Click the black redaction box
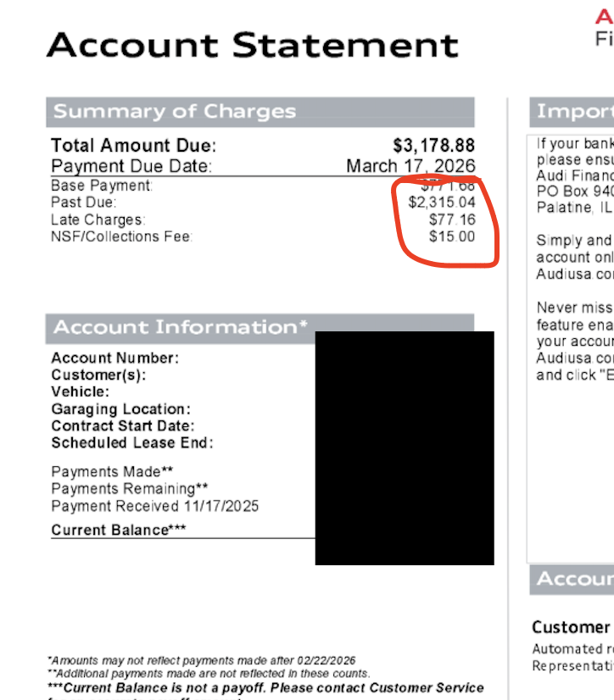614x700 pixels. tap(405, 448)
